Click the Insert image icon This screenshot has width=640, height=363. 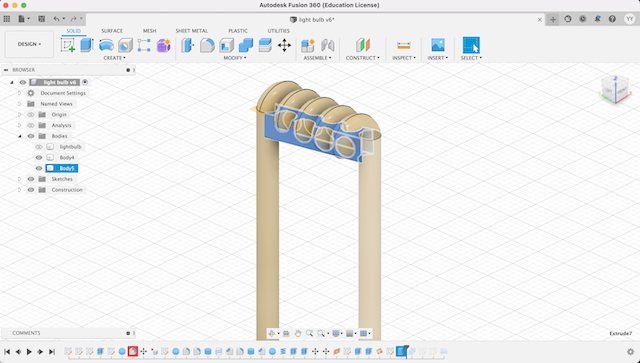coord(438,45)
